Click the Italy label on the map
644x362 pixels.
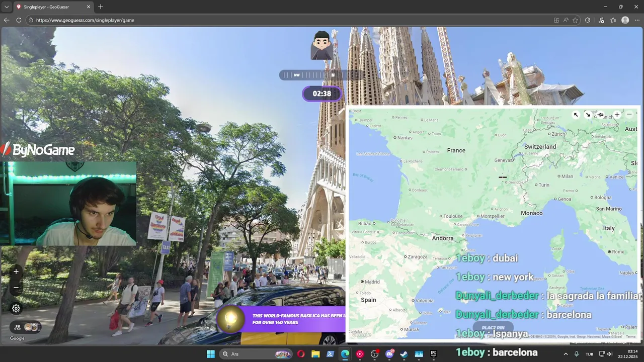pos(609,228)
